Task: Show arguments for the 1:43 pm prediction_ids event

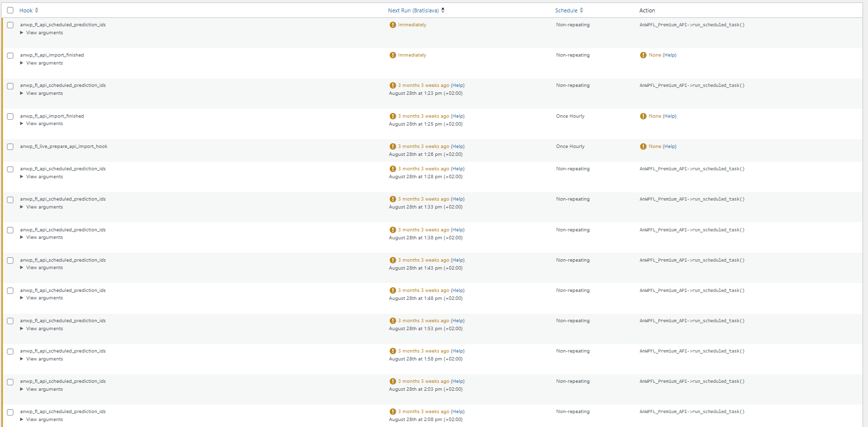Action: (x=44, y=268)
